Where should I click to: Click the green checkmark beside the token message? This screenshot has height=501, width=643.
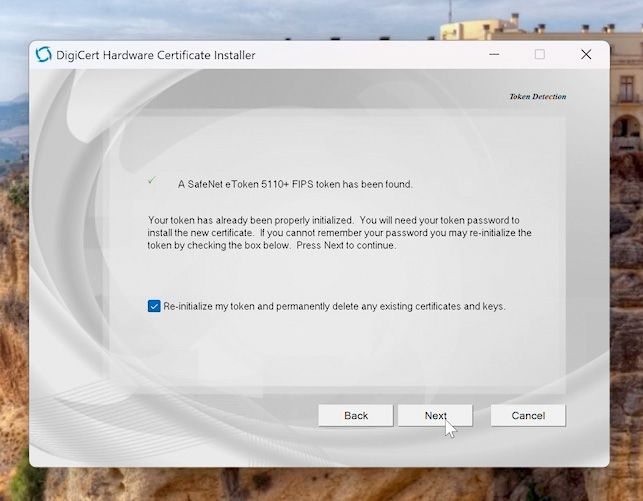tap(152, 181)
